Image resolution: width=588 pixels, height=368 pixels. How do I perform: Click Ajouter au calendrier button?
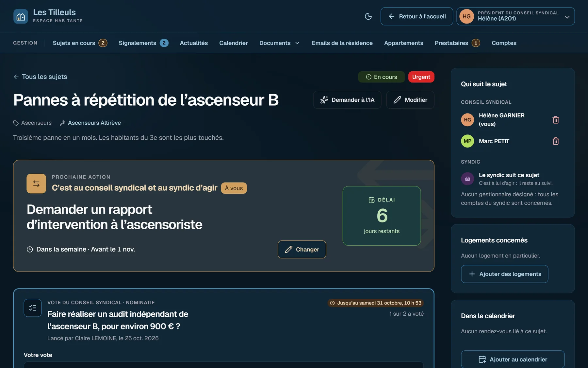(x=513, y=359)
